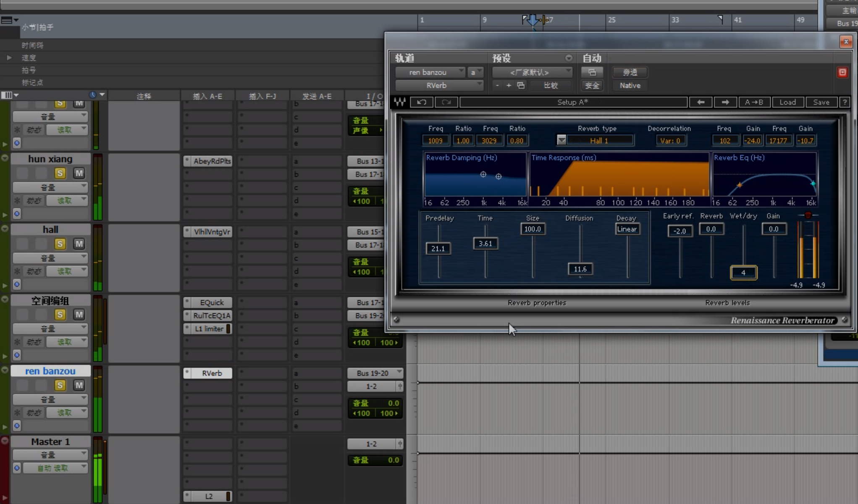Click the redo arrow in RVerb toolbar
This screenshot has height=504, width=858.
click(446, 102)
